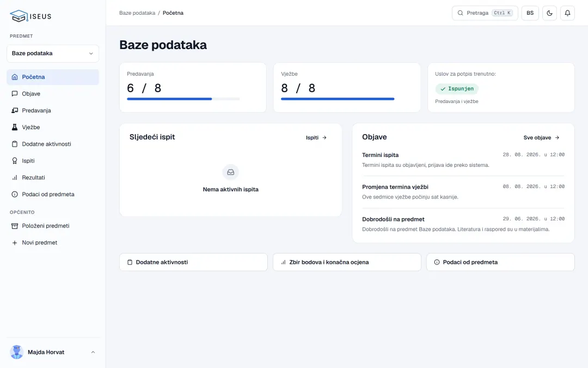Click the 28. 08. 2026. u 12:00 date

(534, 155)
